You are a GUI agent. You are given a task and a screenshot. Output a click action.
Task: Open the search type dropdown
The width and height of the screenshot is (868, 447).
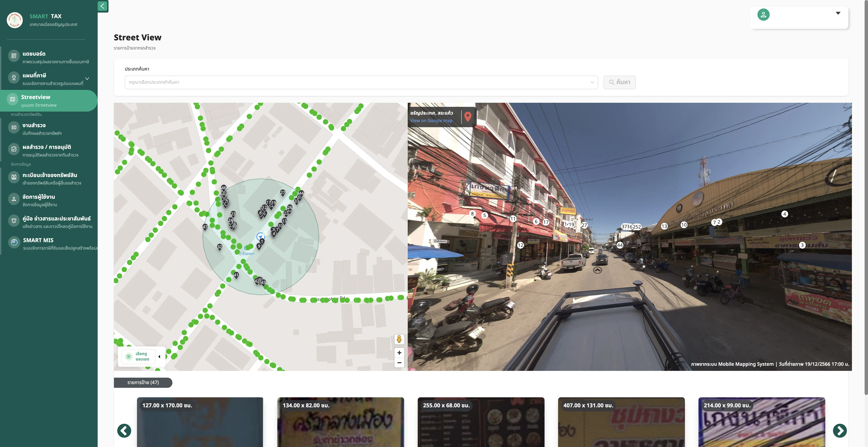pyautogui.click(x=361, y=82)
